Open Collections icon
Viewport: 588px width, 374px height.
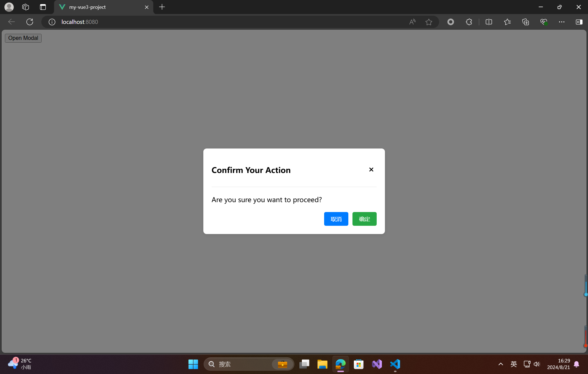(526, 22)
